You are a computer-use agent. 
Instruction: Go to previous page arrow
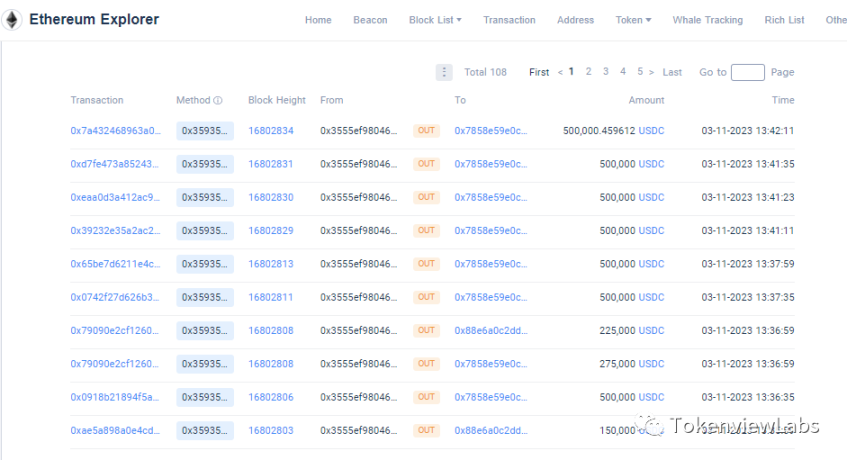point(560,72)
